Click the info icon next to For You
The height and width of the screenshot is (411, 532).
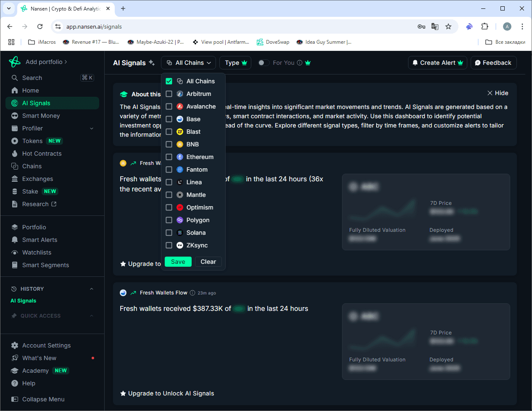tap(300, 63)
